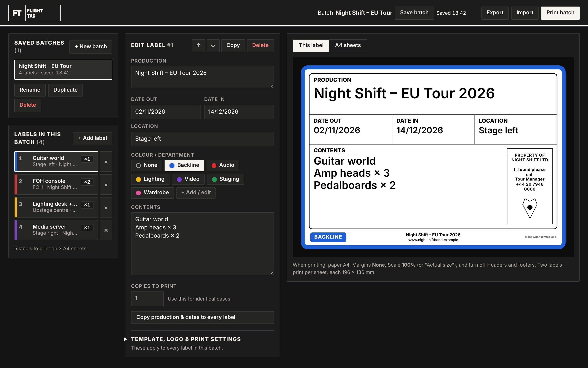The height and width of the screenshot is (368, 588).
Task: Click the Copies to print field
Action: click(x=147, y=299)
